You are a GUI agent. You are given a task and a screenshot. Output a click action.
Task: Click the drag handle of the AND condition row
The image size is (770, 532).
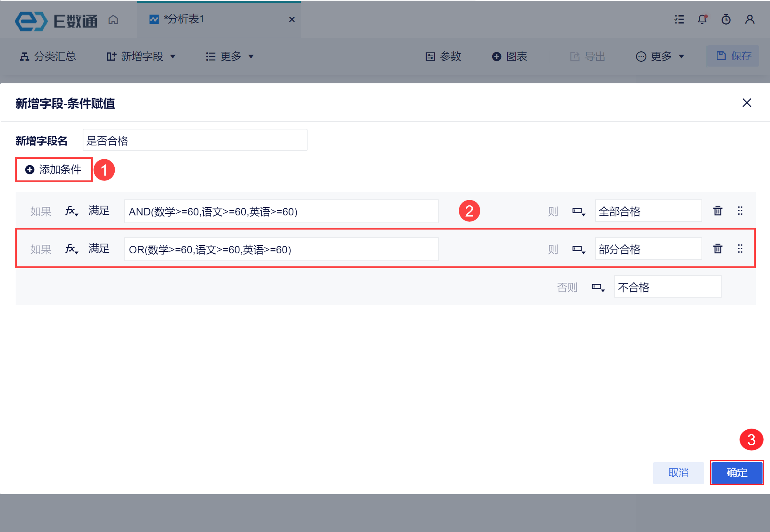tap(740, 211)
